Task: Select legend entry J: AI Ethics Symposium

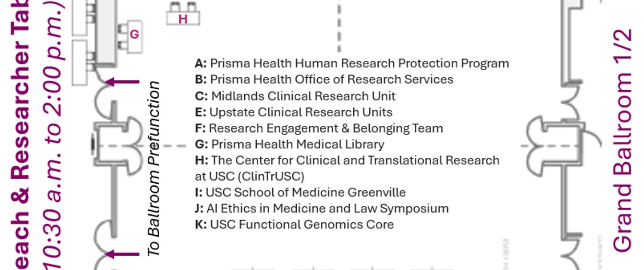Action: tap(322, 209)
